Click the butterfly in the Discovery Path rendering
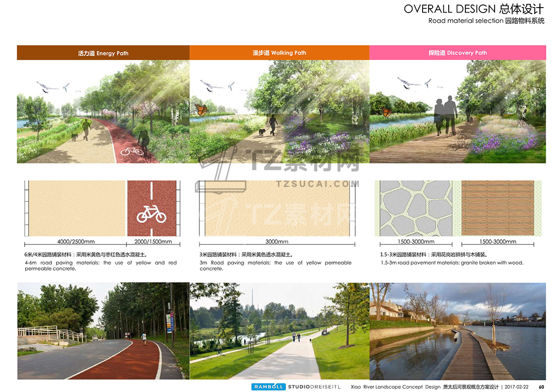 (387, 112)
